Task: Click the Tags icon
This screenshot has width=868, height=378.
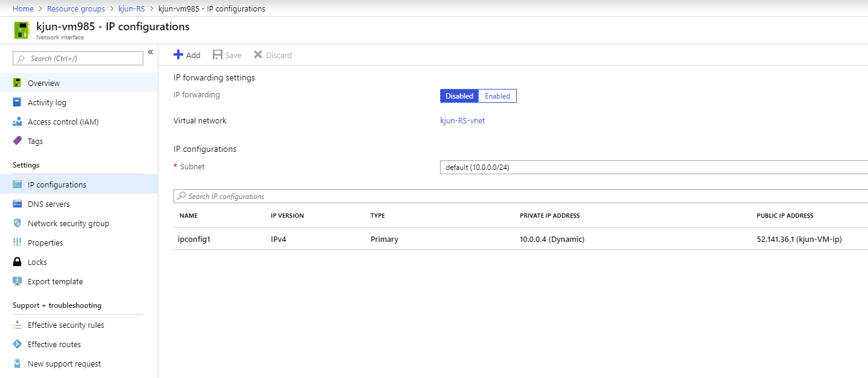Action: click(18, 141)
